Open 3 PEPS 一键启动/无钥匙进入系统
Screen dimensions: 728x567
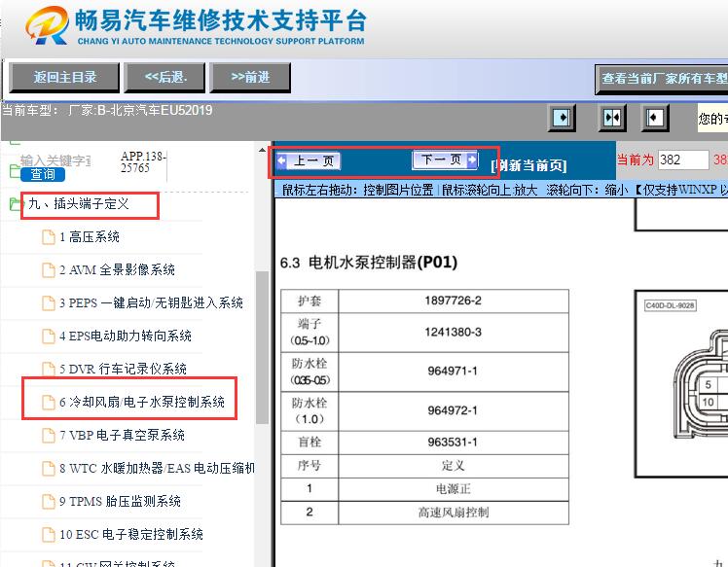tap(151, 303)
